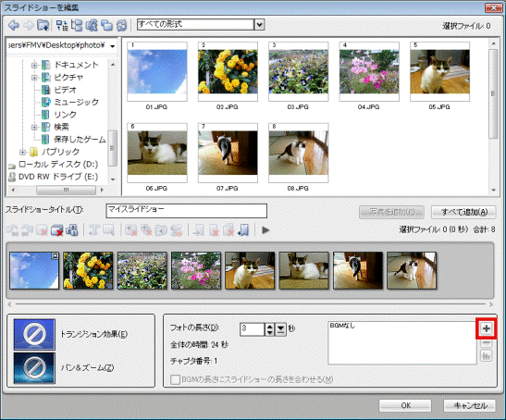Select ローカル ディスク (D:)

point(58,165)
